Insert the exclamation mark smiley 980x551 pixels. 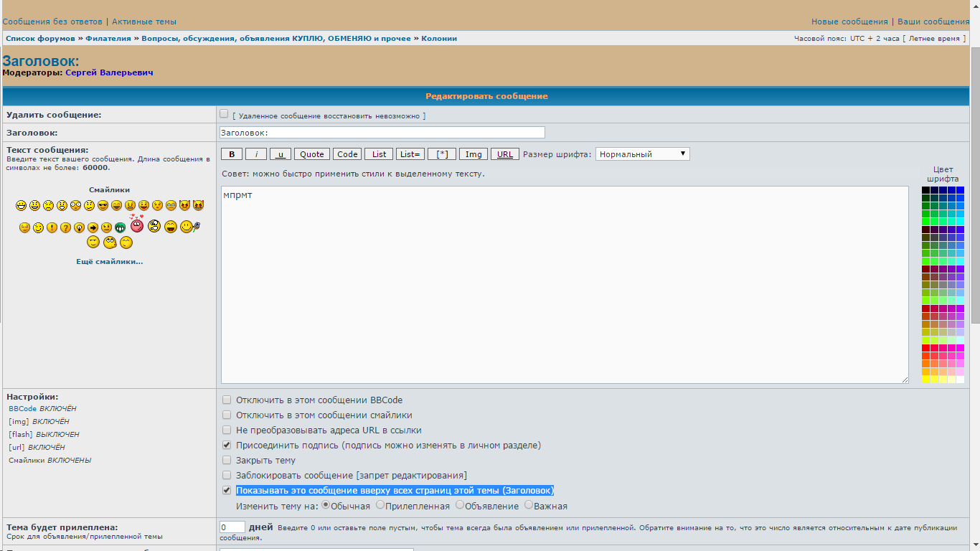[52, 227]
